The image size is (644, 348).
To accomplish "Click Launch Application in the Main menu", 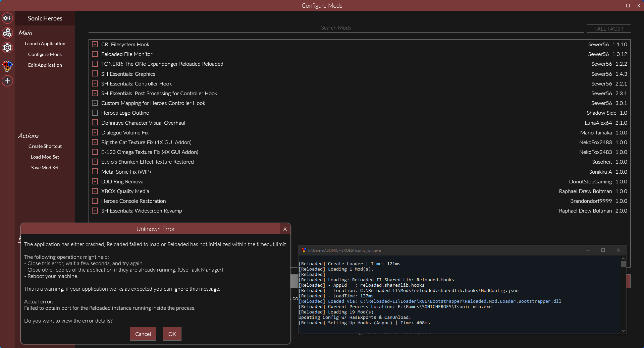I will point(45,44).
